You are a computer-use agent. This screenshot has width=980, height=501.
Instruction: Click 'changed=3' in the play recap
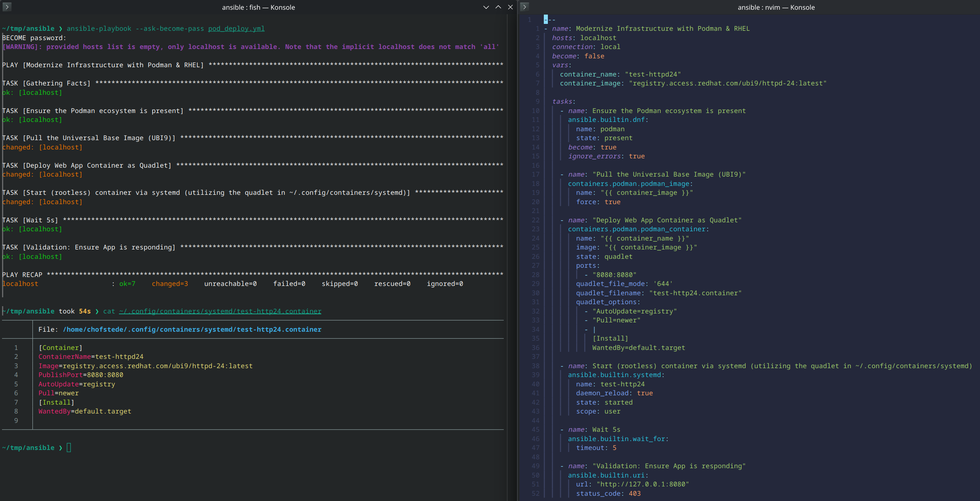[170, 284]
